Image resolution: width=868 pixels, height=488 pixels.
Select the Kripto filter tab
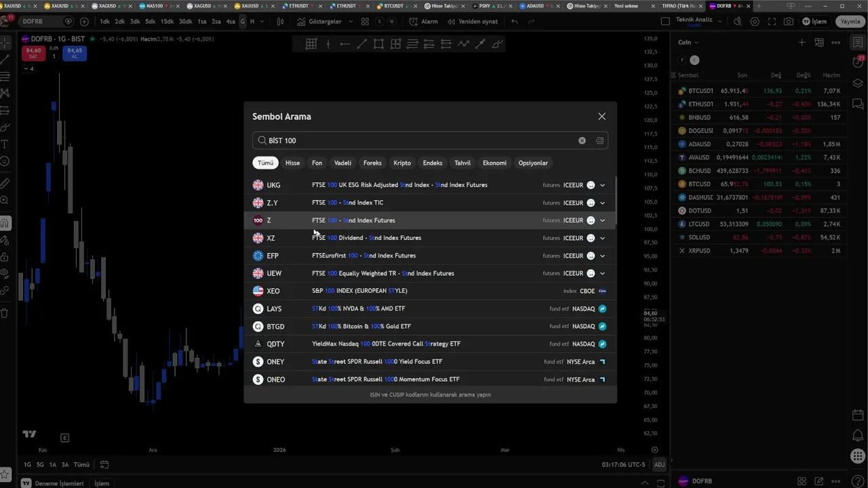[x=402, y=163]
